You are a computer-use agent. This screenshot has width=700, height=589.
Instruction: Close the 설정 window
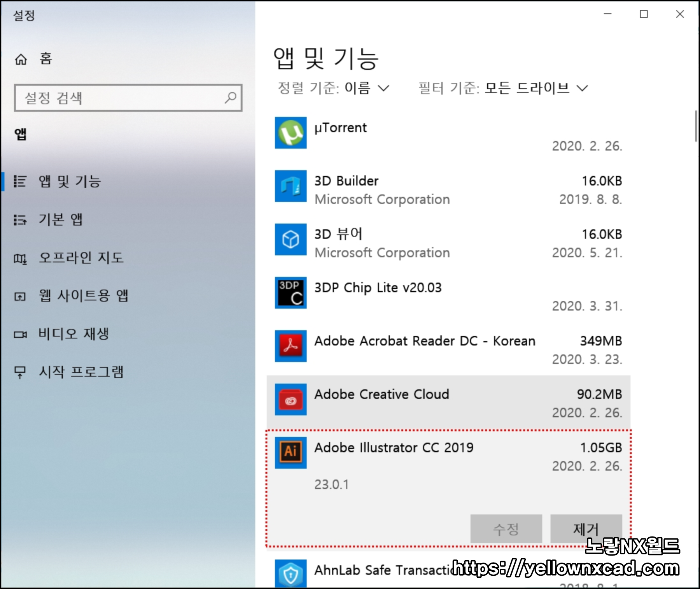tap(680, 14)
